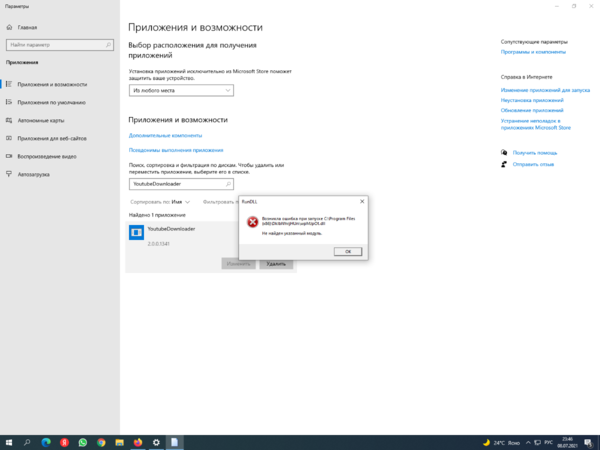Open taskbar search magnifier
This screenshot has height=450, width=600.
coord(27,443)
